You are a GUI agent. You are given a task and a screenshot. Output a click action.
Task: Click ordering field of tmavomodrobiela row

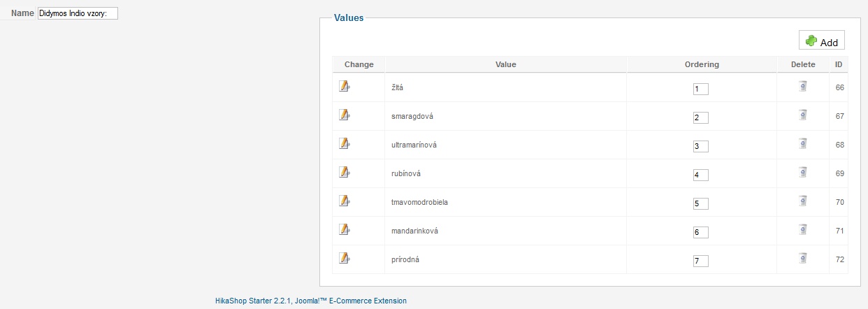tap(701, 203)
